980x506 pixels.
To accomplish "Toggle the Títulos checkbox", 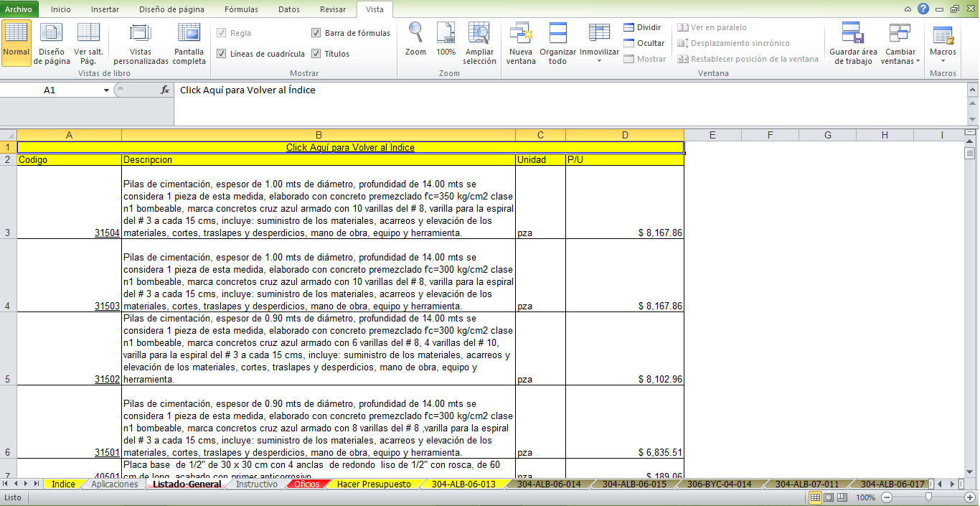I will pos(316,54).
